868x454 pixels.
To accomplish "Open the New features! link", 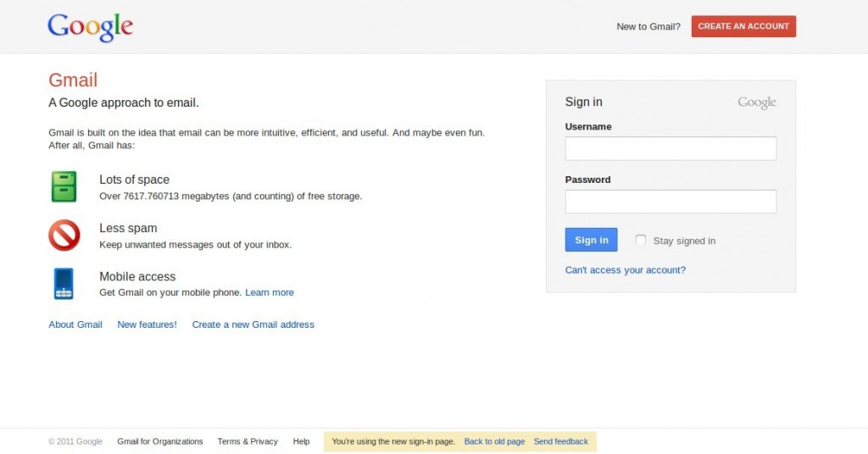I will point(147,324).
